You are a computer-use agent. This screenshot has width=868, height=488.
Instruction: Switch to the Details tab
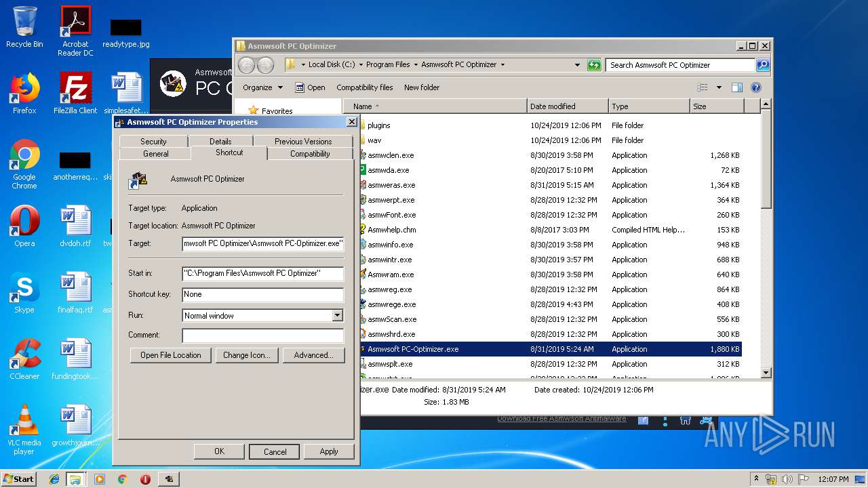(x=220, y=142)
